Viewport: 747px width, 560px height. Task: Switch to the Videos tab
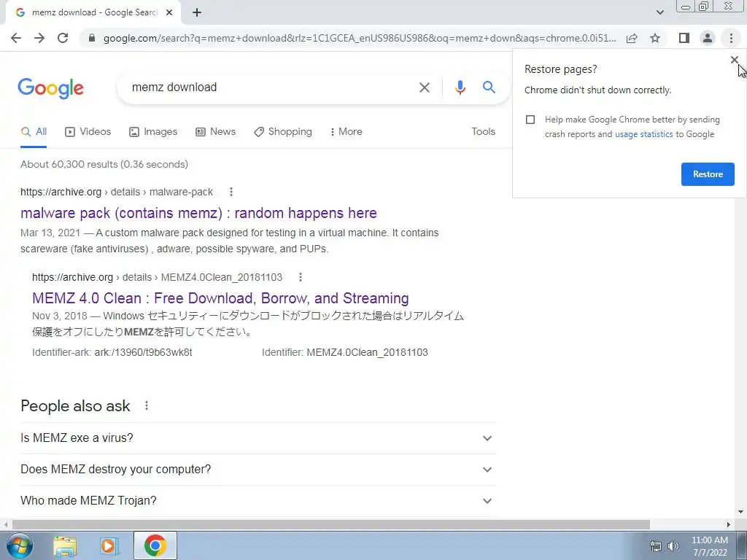coord(88,132)
